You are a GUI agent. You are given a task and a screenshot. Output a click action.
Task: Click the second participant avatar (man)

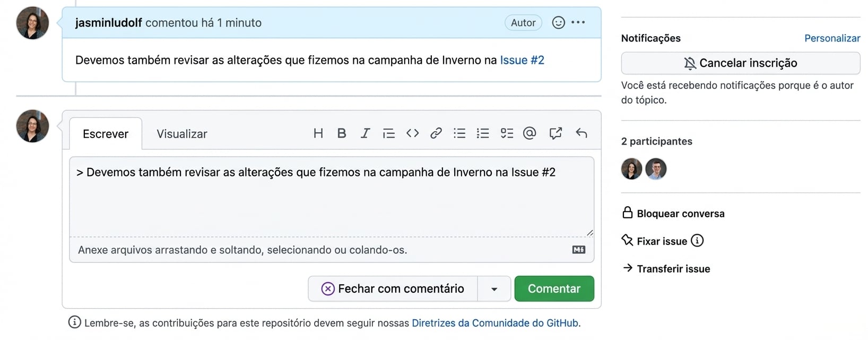pyautogui.click(x=656, y=169)
